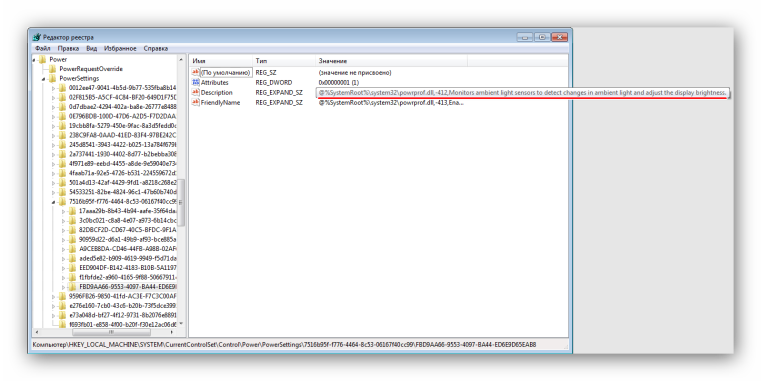
Task: Collapse the 7516b95f-f776 key node
Action: tap(54, 202)
